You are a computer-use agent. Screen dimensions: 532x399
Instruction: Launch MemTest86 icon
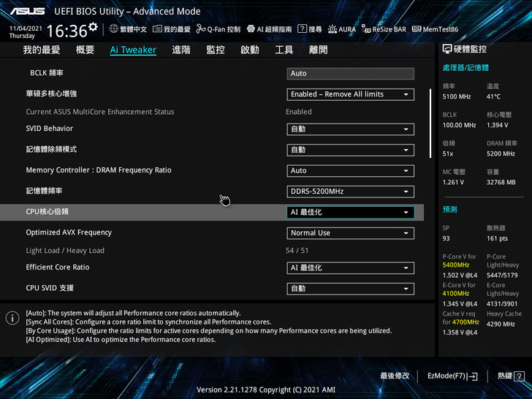coord(417,28)
